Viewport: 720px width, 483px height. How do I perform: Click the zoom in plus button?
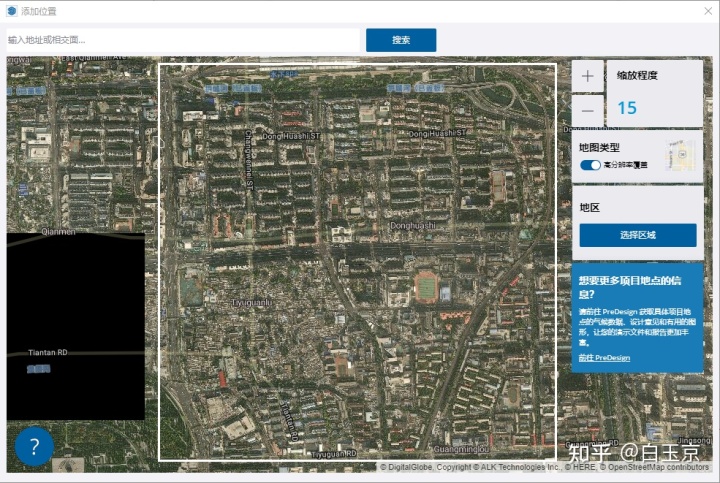[x=587, y=76]
